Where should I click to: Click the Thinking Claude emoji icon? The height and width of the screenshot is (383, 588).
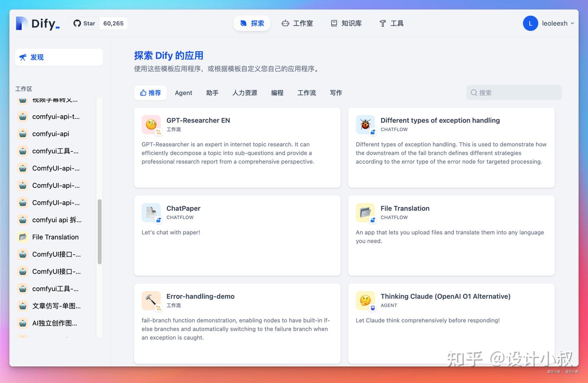pyautogui.click(x=365, y=300)
